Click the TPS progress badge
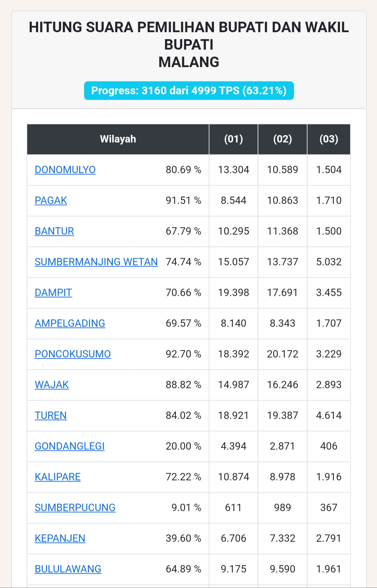This screenshot has height=588, width=377. 188,90
